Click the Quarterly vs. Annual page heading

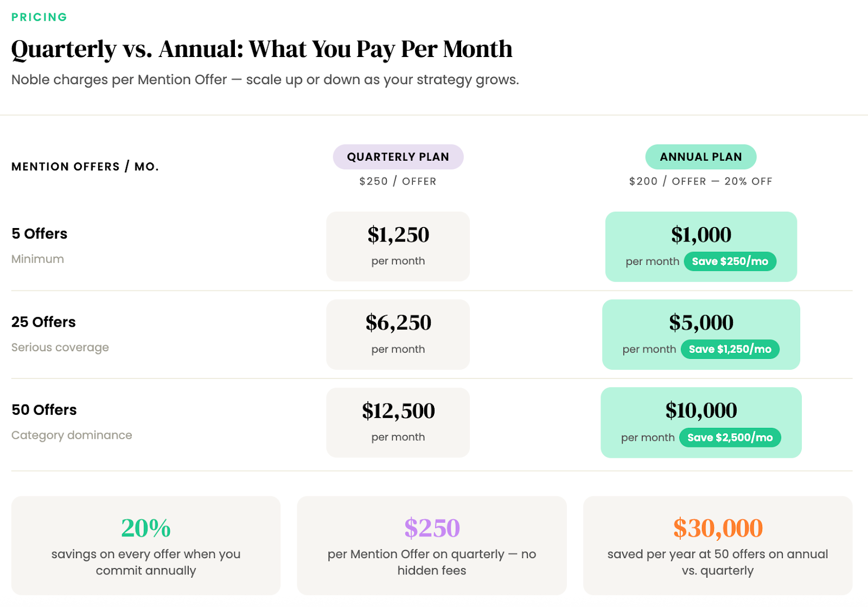261,49
